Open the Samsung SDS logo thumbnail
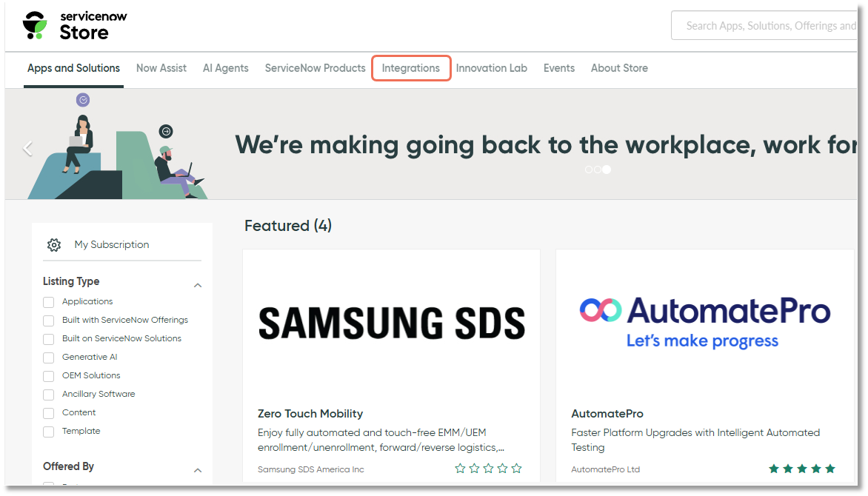Screen dimensions: 868x496 click(391, 323)
